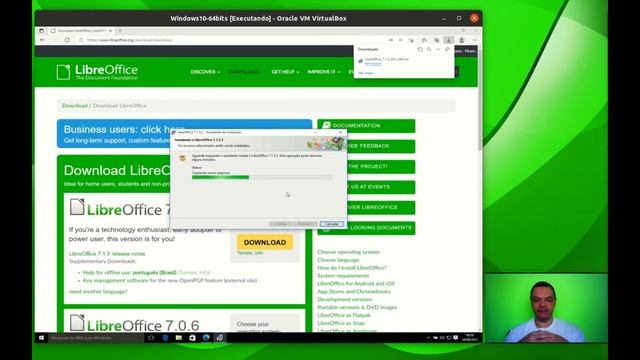Click Download breadcrumb link
640x360 pixels.
click(x=75, y=106)
